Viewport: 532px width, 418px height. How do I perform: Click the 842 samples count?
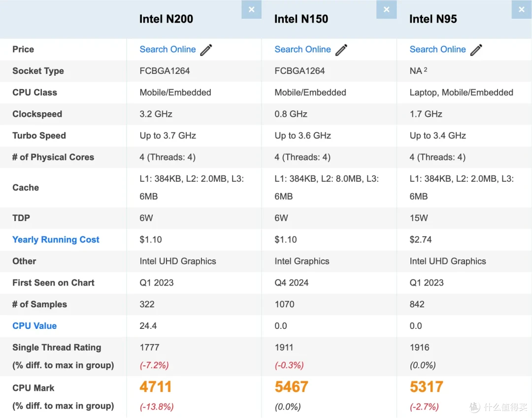click(x=417, y=304)
